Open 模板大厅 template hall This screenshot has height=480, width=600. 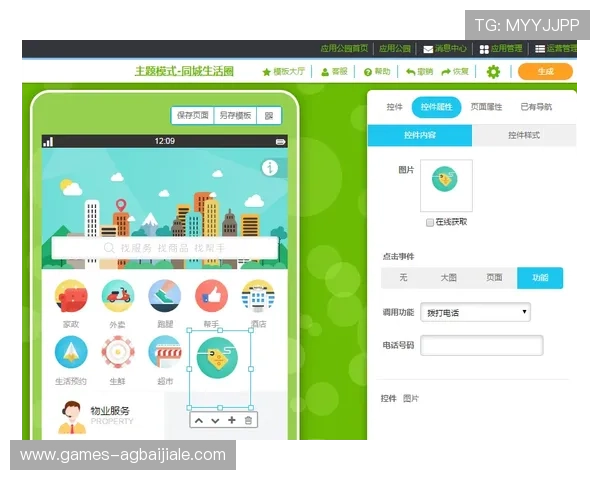click(x=284, y=72)
